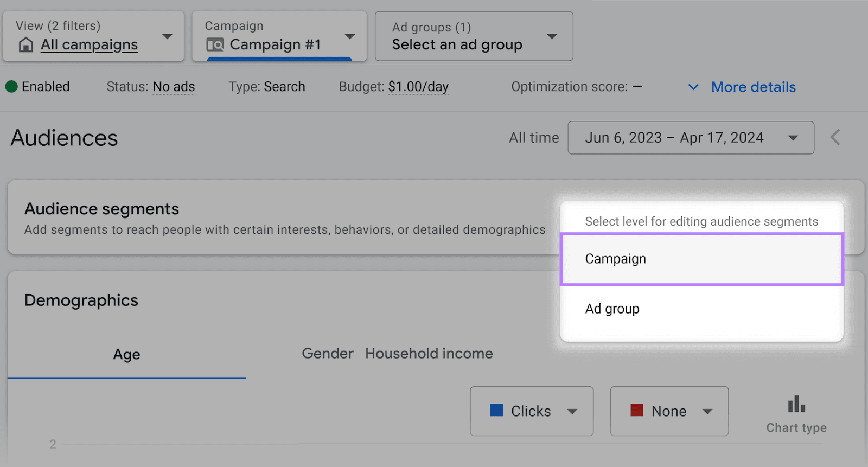
Task: Open the All campaigns link
Action: tap(90, 45)
